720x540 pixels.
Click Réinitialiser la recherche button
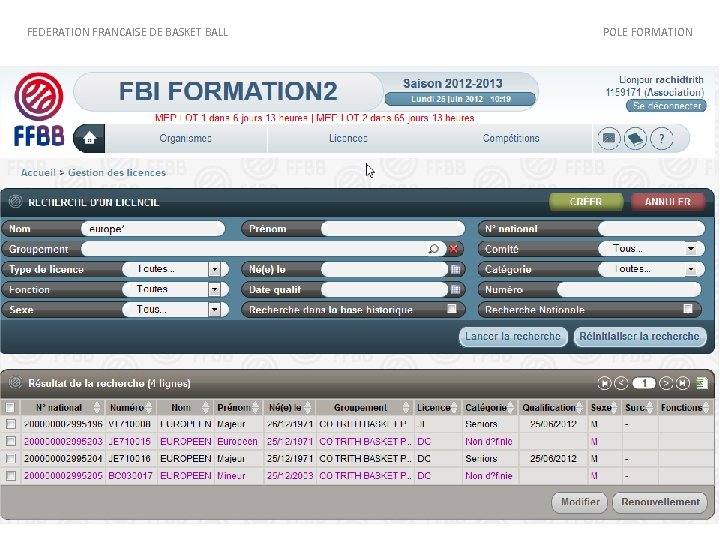coord(640,336)
